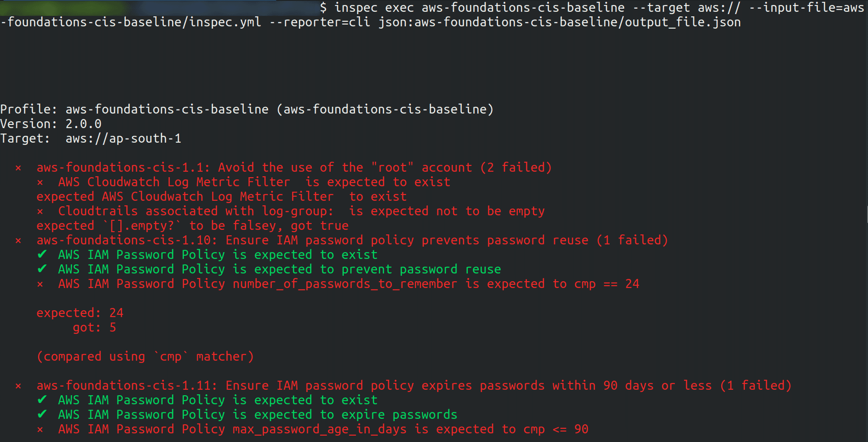Click the expected: 24 value

coord(80,313)
